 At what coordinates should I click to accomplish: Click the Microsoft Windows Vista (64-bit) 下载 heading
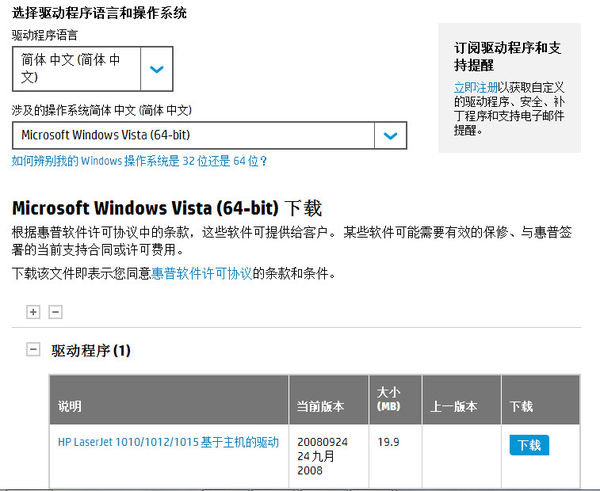coord(167,208)
